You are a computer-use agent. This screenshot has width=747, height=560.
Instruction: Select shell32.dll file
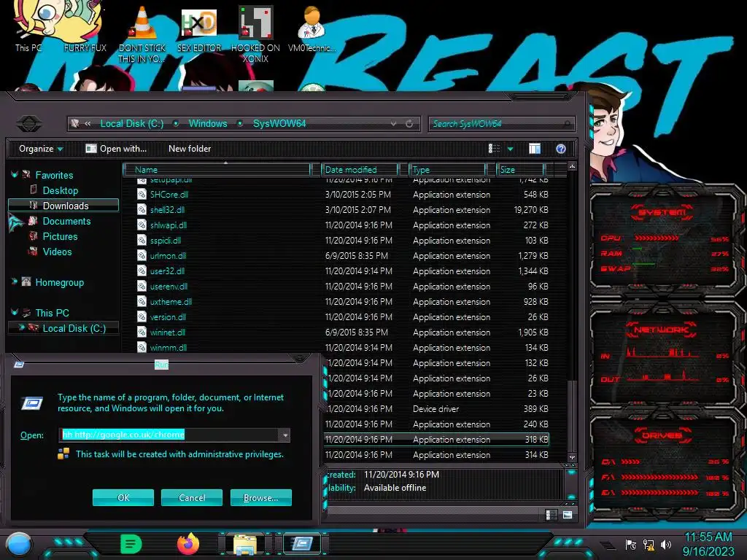tap(167, 210)
